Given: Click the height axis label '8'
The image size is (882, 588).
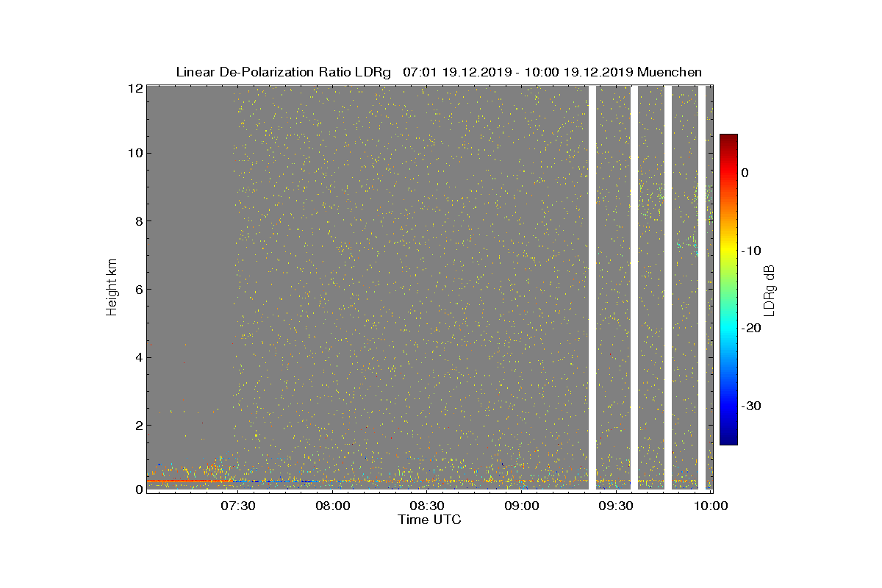Looking at the screenshot, I should click(x=138, y=220).
